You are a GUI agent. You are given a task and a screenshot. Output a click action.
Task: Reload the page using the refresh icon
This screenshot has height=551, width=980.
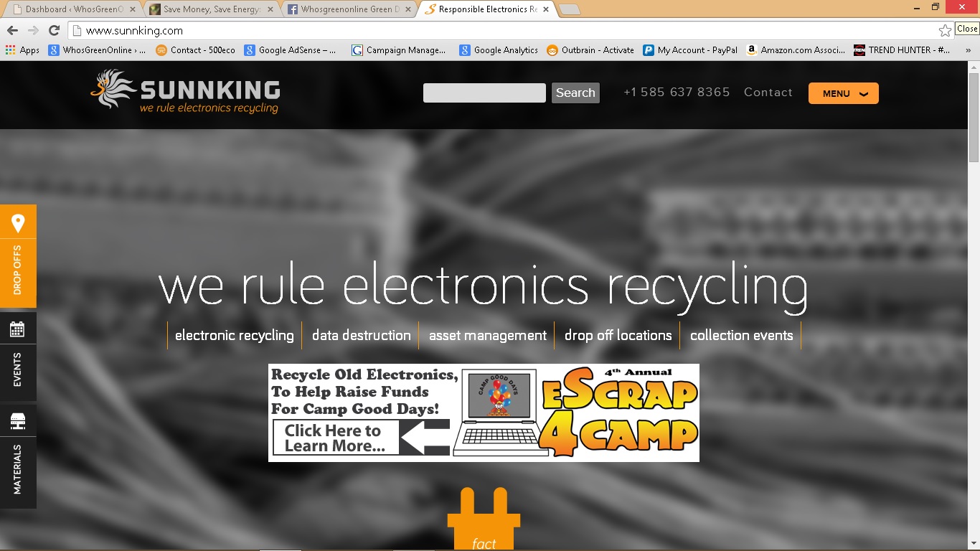click(x=54, y=30)
